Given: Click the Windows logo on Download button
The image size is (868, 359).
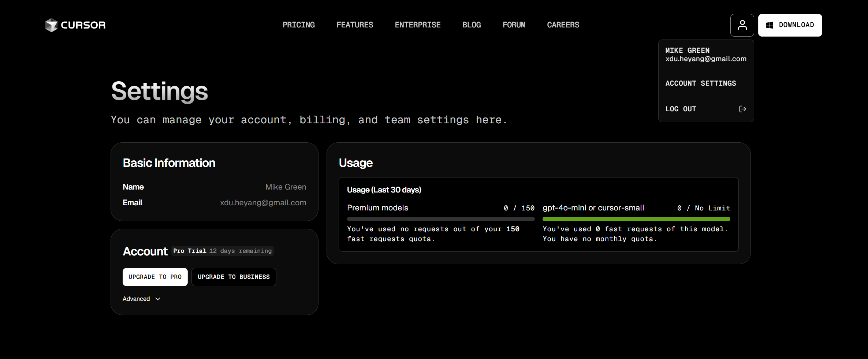Looking at the screenshot, I should point(770,25).
